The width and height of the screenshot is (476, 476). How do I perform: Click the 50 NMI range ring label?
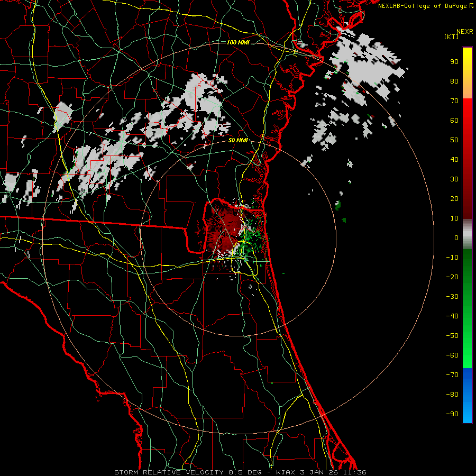coord(238,140)
